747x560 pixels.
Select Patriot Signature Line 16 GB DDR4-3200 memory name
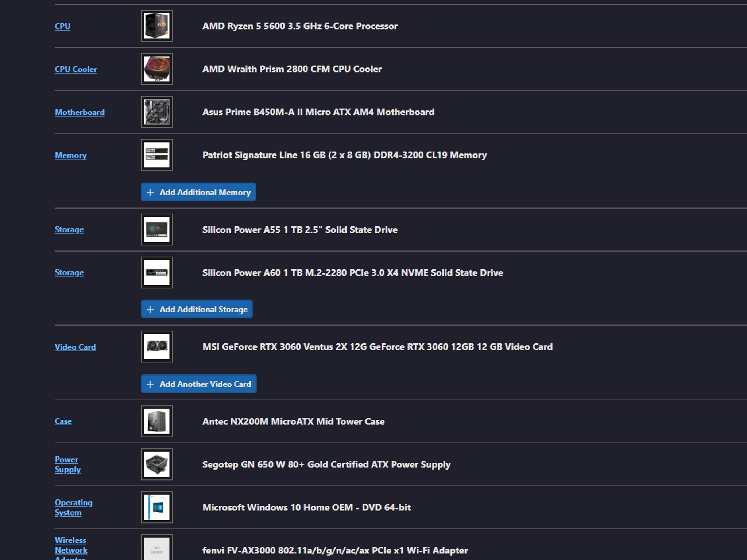tap(345, 155)
